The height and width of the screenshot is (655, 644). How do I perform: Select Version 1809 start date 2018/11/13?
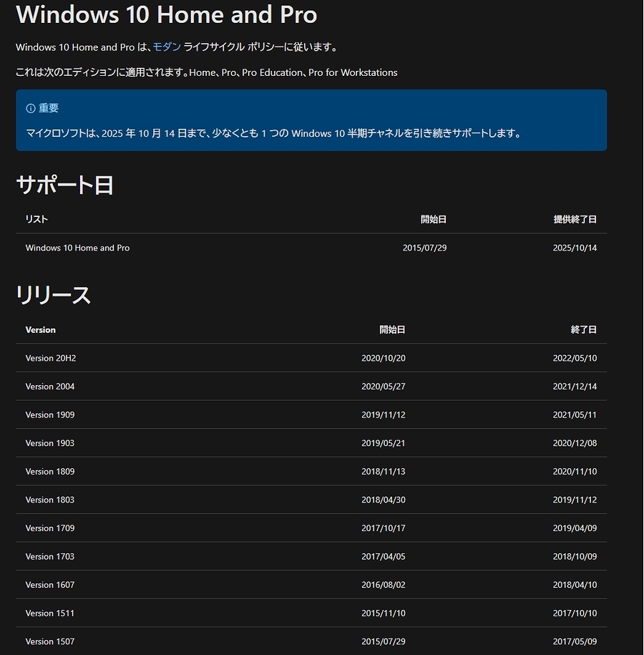tap(384, 472)
